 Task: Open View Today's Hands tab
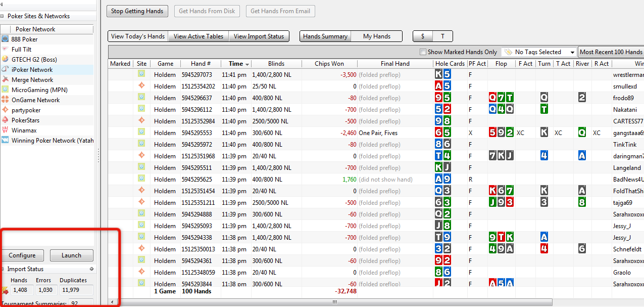(x=138, y=36)
